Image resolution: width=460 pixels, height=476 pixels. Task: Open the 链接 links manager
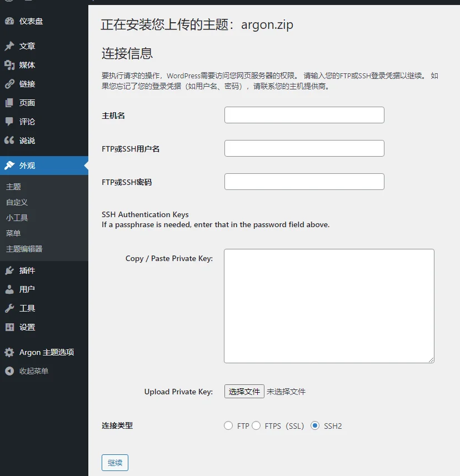click(28, 84)
